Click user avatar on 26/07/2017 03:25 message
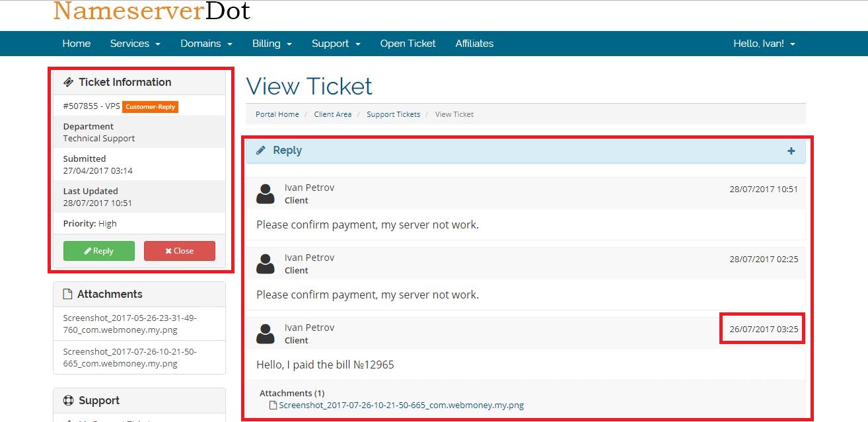 (x=266, y=334)
